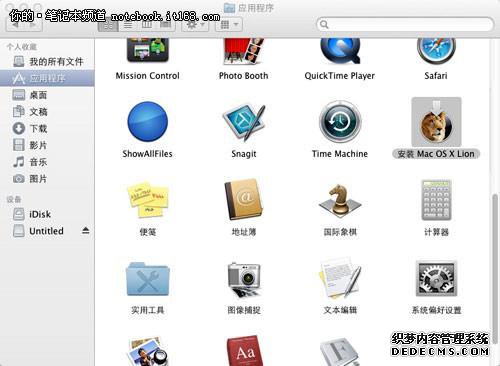This screenshot has height=366, width=500.
Task: Click the "Time Machine" label text
Action: coord(340,154)
